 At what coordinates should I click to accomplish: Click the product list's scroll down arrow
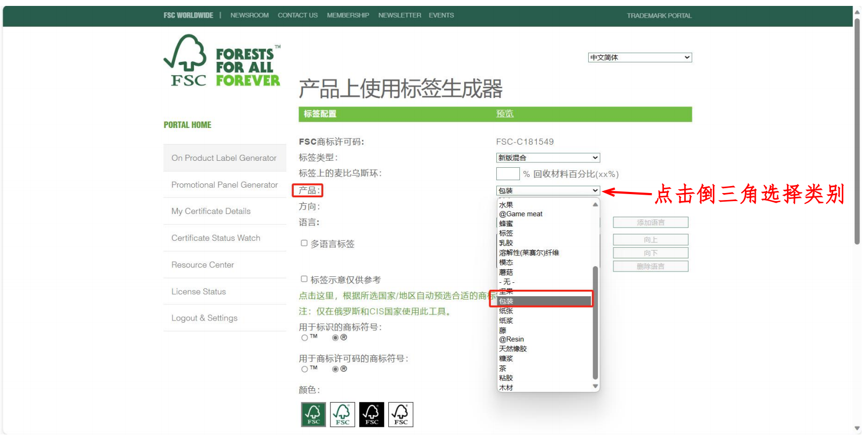(x=595, y=386)
